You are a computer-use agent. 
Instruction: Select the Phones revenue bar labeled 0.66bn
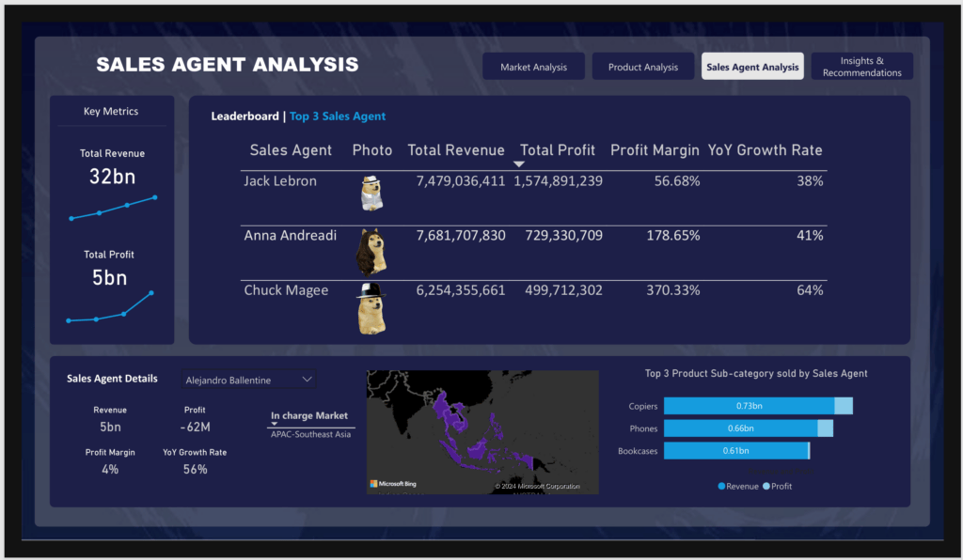coord(741,428)
